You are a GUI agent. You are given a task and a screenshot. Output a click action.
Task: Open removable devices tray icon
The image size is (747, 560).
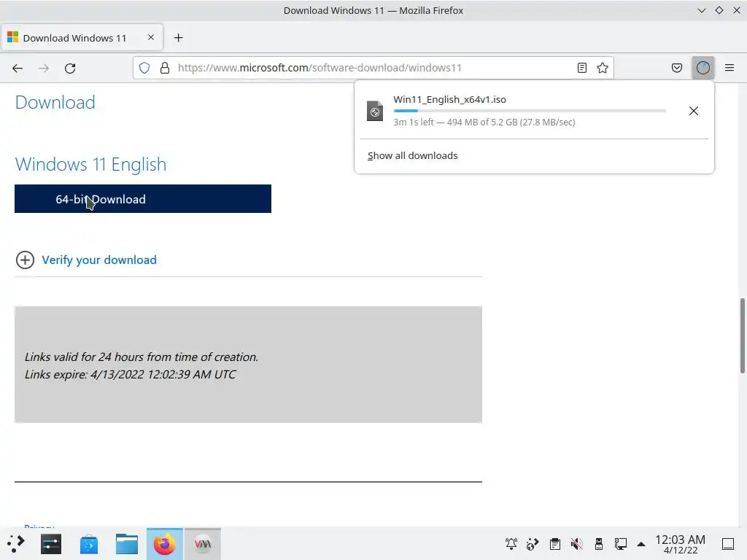click(598, 544)
